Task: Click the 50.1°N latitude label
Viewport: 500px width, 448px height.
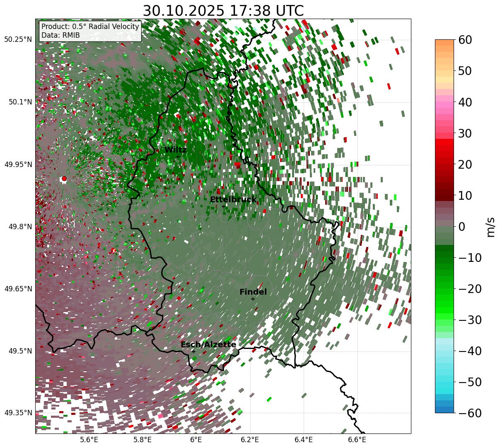Action: (20, 102)
